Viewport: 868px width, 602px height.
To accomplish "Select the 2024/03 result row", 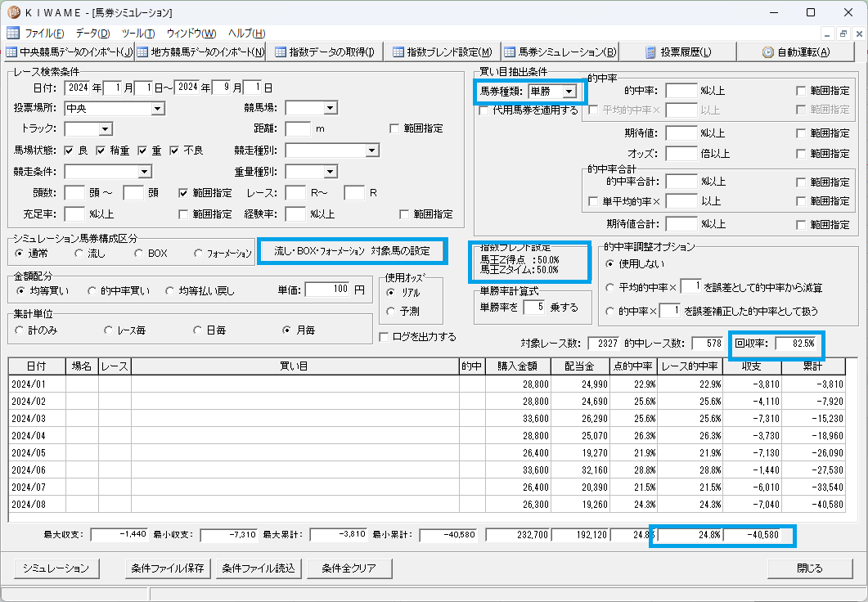I will point(427,419).
